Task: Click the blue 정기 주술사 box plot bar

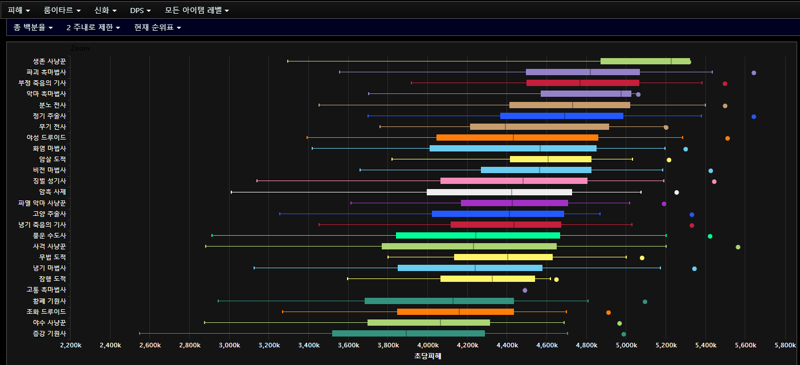Action: click(x=562, y=116)
